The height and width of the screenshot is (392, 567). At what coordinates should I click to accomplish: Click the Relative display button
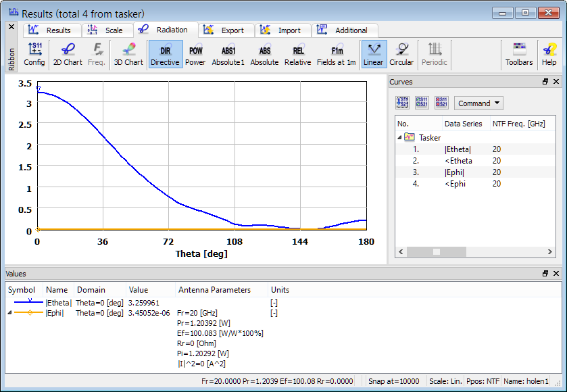[x=297, y=54]
